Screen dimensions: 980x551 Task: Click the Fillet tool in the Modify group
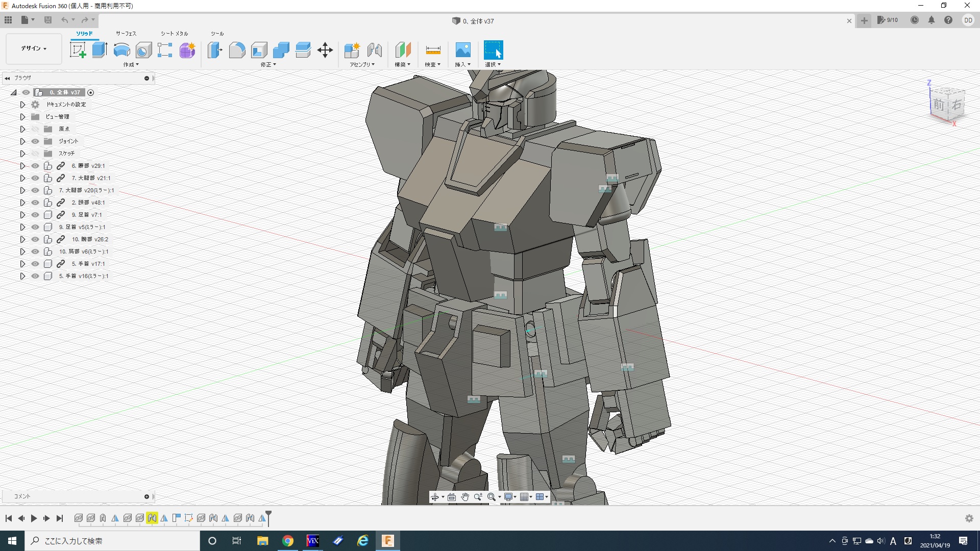[237, 50]
